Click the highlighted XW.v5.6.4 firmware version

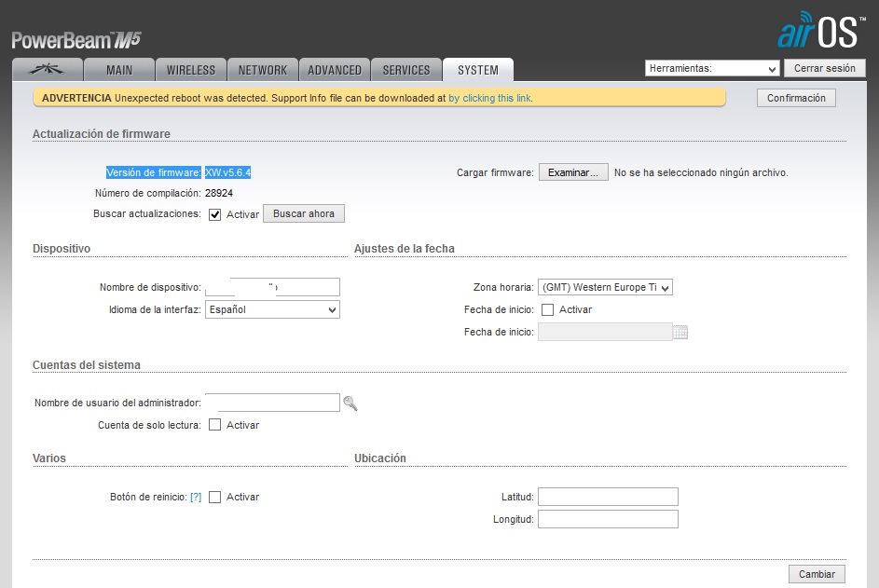tap(227, 172)
